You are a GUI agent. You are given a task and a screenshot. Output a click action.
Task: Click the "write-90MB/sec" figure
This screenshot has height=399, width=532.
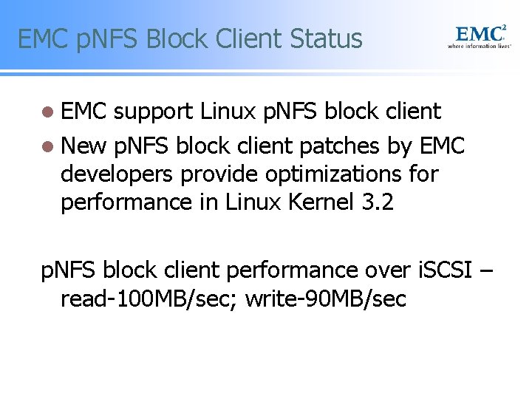(x=326, y=299)
